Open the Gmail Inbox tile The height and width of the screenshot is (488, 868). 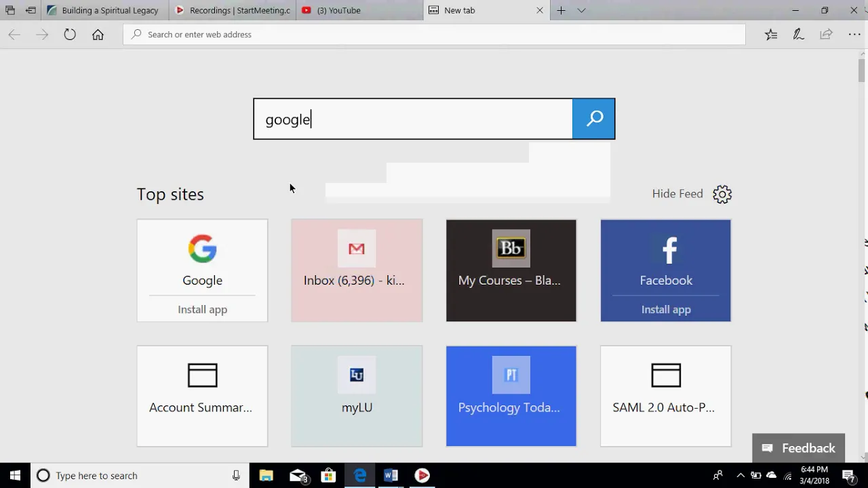357,270
